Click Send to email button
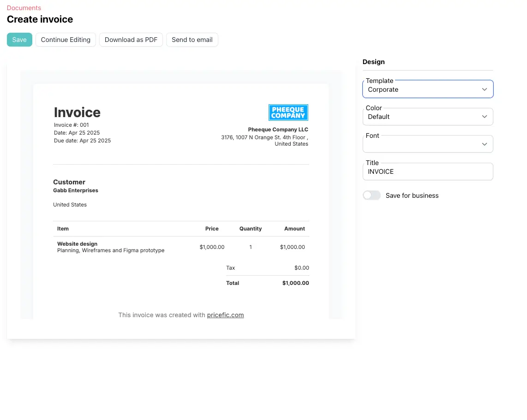 click(192, 40)
